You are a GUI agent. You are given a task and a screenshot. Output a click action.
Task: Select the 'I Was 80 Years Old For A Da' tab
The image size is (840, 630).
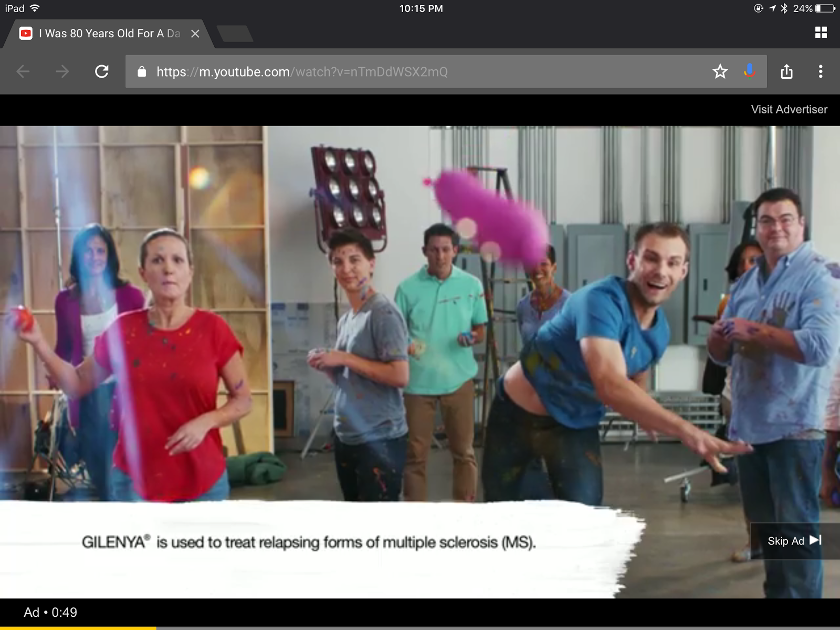(109, 34)
